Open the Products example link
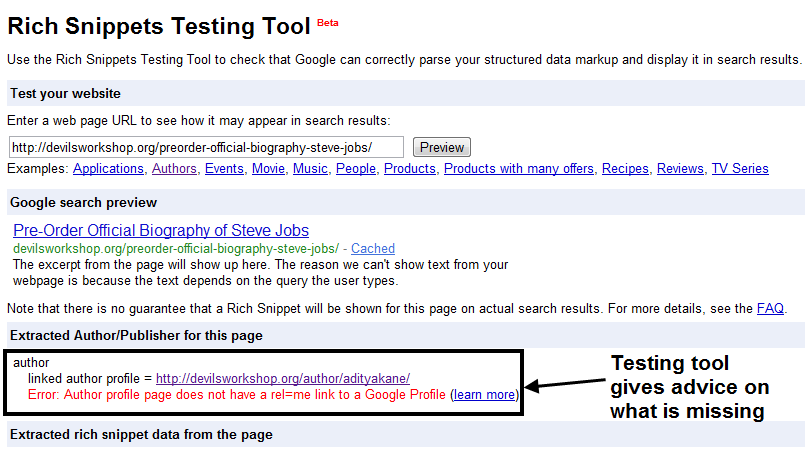805x468 pixels. coord(410,168)
